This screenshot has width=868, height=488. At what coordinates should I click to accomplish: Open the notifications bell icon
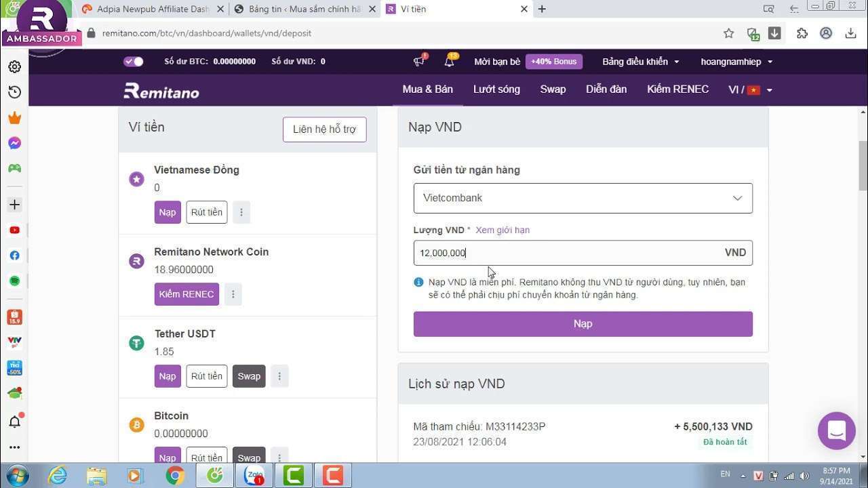(449, 62)
